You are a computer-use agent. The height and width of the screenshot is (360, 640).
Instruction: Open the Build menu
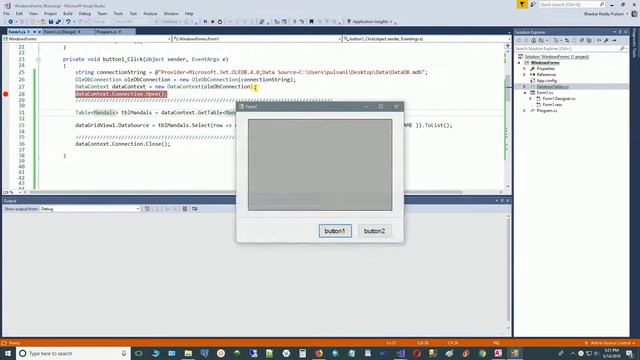coord(68,13)
